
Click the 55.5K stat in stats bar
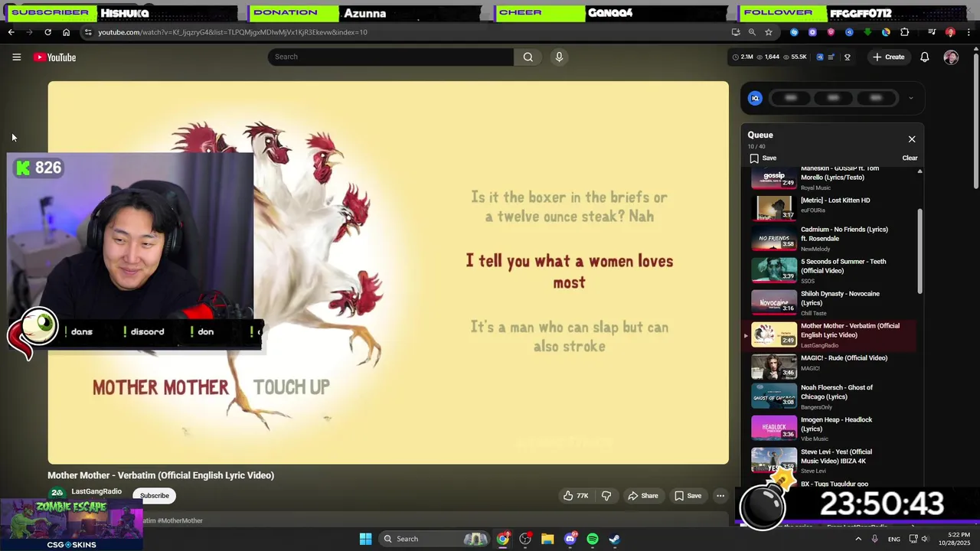[795, 57]
